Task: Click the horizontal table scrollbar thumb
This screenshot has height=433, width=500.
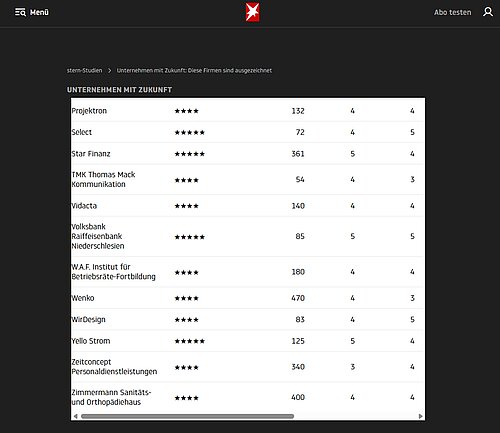Action: pos(187,416)
